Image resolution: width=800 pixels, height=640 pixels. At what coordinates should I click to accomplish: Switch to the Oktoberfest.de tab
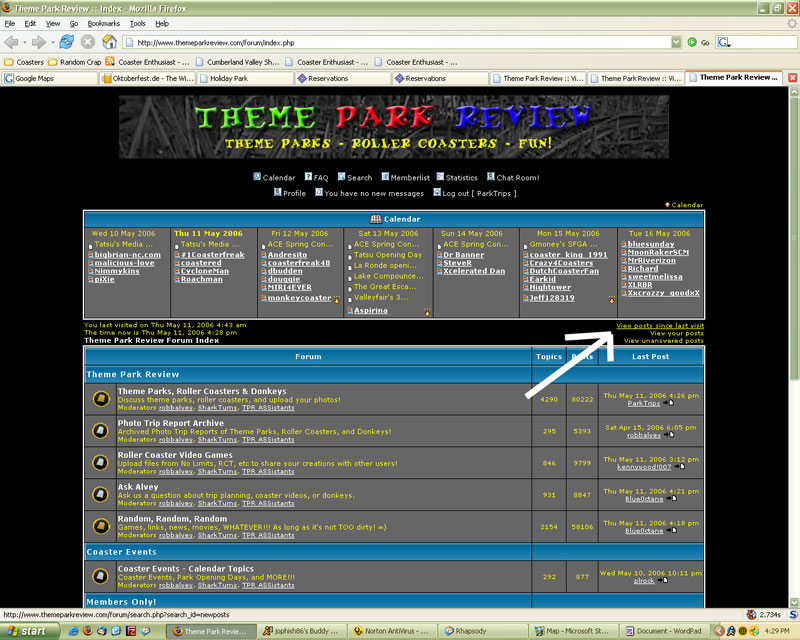[x=147, y=78]
